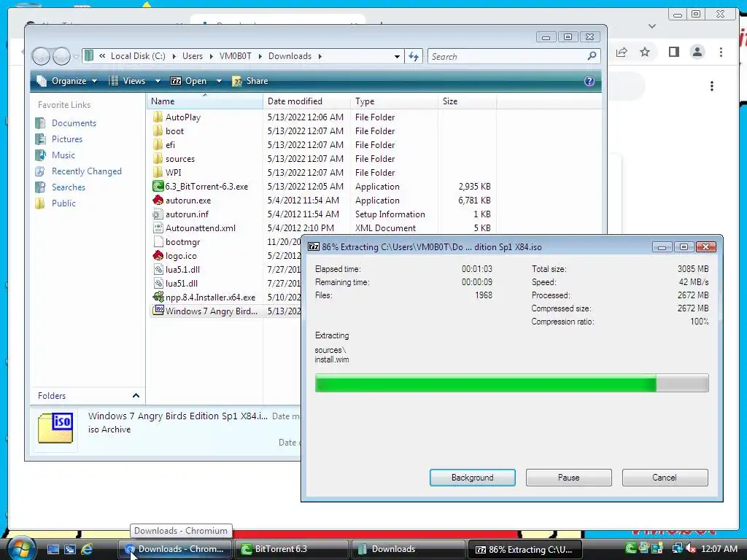Click Chromium share page icon
Image resolution: width=747 pixels, height=560 pixels.
click(622, 52)
